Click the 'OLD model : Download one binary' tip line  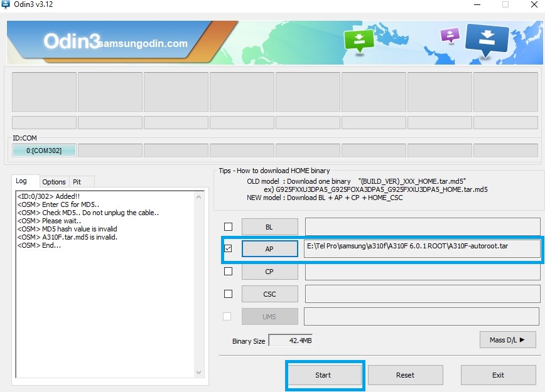coord(356,181)
